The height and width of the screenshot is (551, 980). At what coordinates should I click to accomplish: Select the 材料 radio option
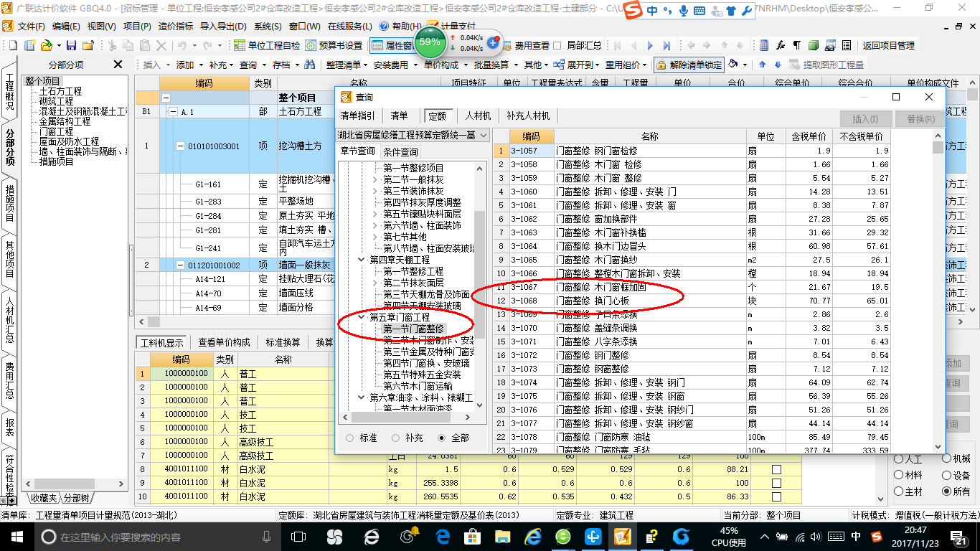point(898,476)
